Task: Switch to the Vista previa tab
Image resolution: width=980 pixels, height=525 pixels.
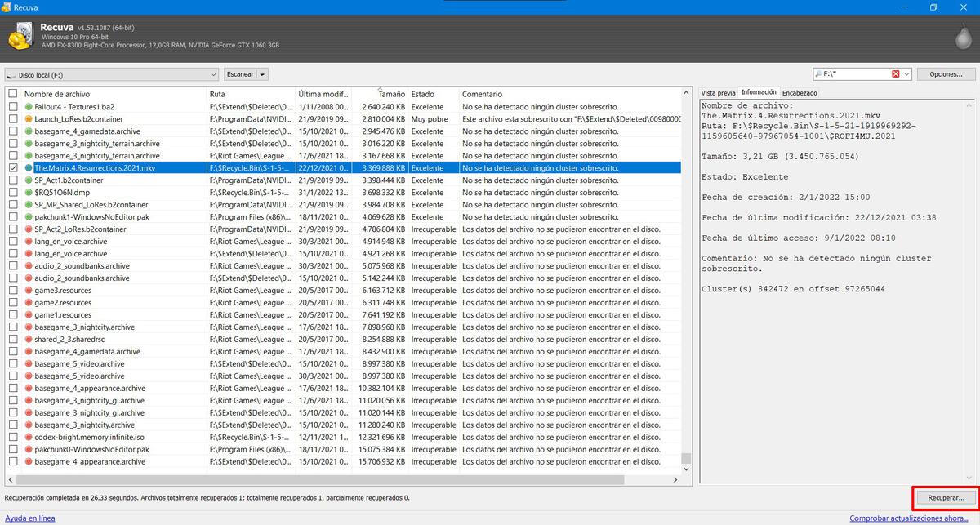Action: coord(717,92)
